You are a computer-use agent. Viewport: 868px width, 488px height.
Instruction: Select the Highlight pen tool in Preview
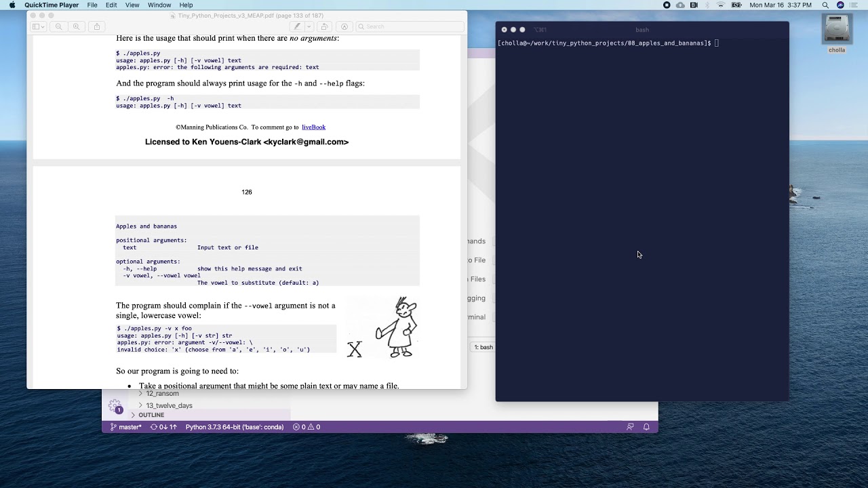[296, 26]
